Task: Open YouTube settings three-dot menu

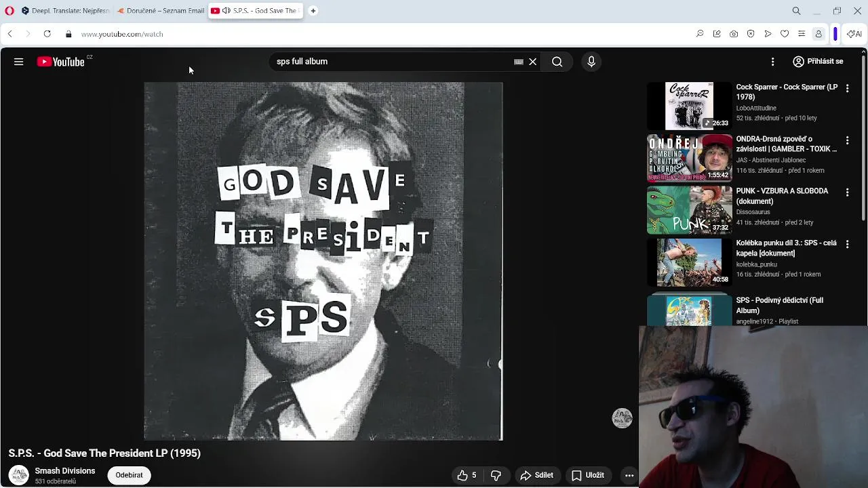Action: pyautogui.click(x=772, y=62)
